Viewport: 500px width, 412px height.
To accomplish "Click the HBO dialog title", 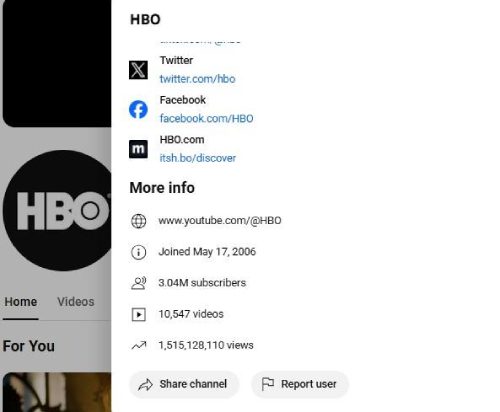I will click(145, 19).
